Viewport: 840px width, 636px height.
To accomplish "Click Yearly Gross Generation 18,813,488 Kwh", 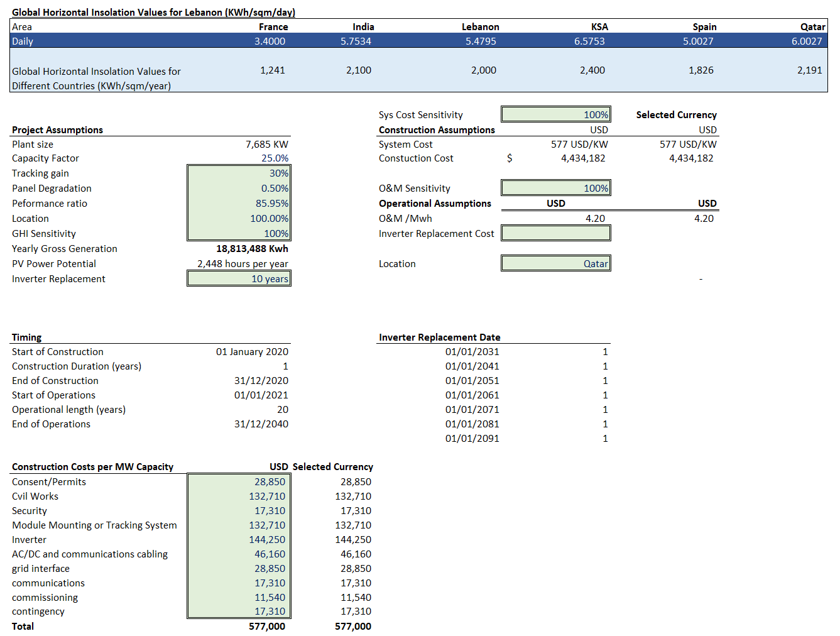I will pyautogui.click(x=252, y=248).
